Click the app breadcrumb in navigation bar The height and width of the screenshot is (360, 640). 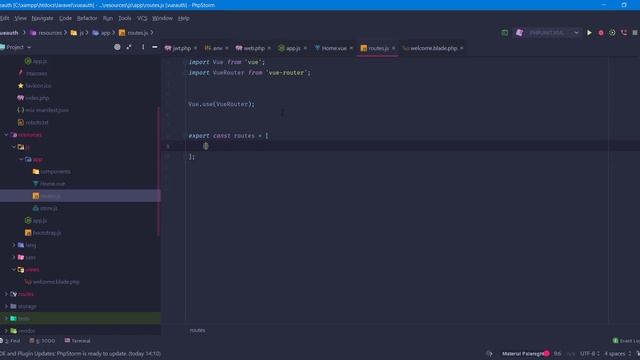pos(101,33)
